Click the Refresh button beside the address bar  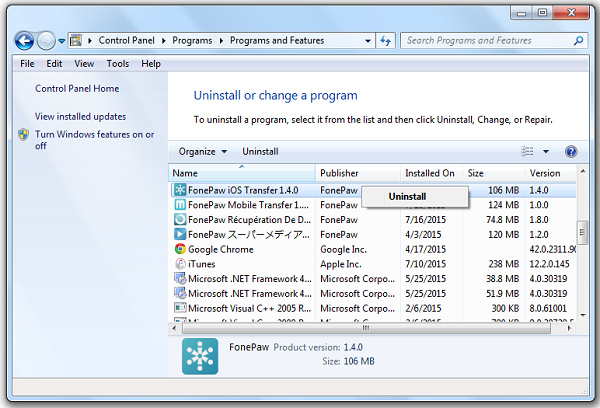click(386, 41)
